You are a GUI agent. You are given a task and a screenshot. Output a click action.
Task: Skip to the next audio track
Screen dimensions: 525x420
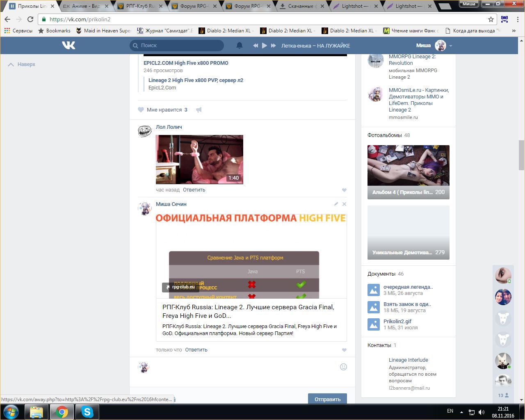pyautogui.click(x=274, y=46)
